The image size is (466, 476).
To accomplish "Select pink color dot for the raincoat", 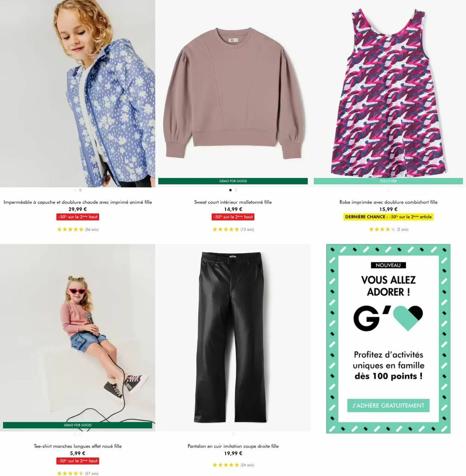I will (x=81, y=190).
